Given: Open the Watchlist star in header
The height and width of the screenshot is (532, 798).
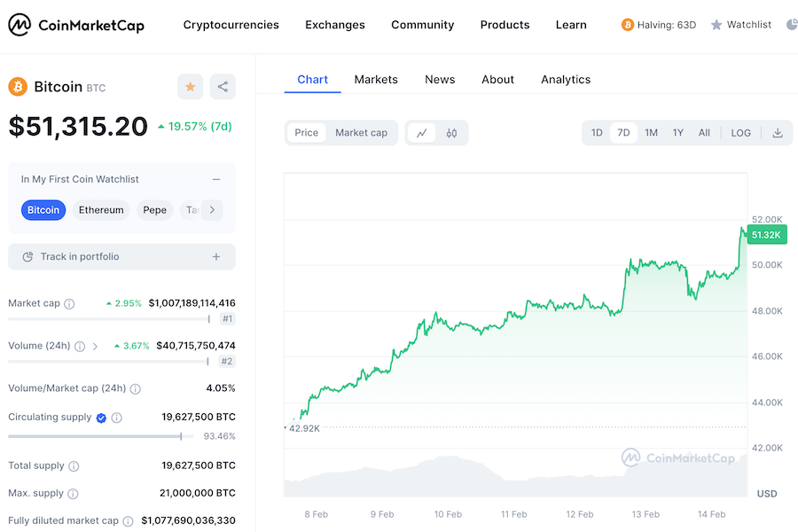Looking at the screenshot, I should point(716,25).
